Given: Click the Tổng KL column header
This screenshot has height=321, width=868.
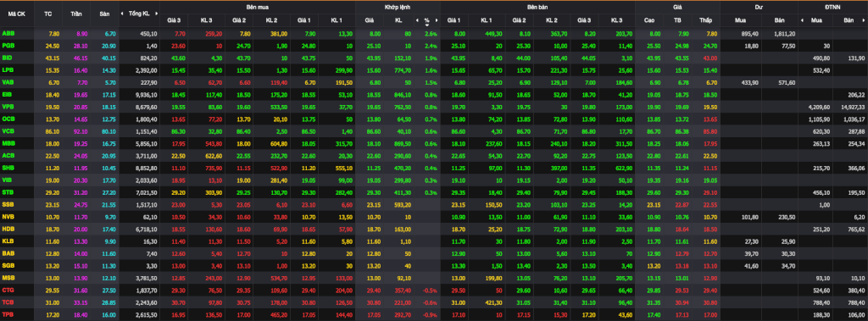Looking at the screenshot, I should (138, 13).
